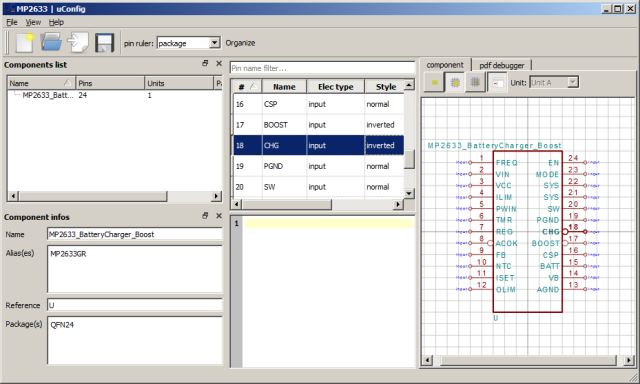
Task: Toggle the electrical type display icon
Action: pos(497,82)
